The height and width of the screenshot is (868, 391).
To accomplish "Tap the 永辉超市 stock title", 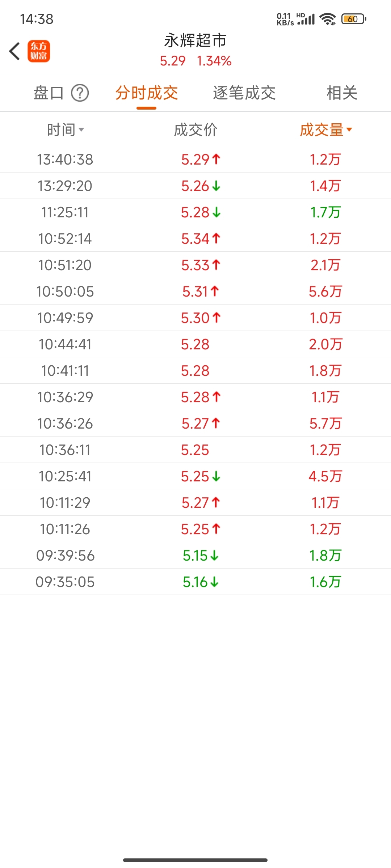I will [x=195, y=41].
